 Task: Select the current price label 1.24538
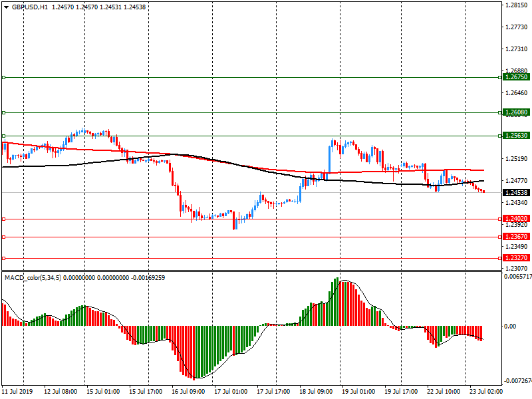(516, 192)
